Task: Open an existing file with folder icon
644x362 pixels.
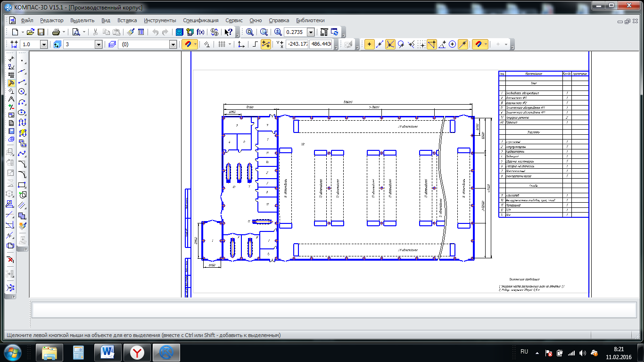Action: click(x=31, y=32)
